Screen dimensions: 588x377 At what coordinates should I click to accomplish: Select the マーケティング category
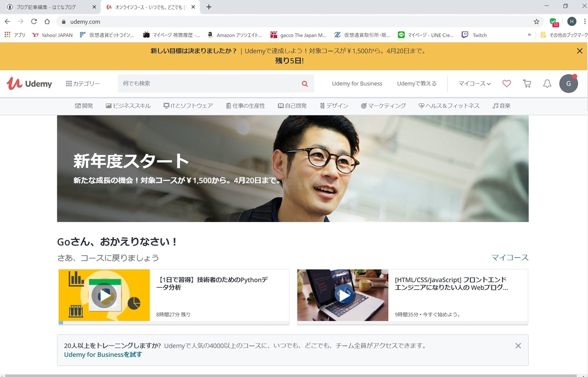[x=383, y=106]
